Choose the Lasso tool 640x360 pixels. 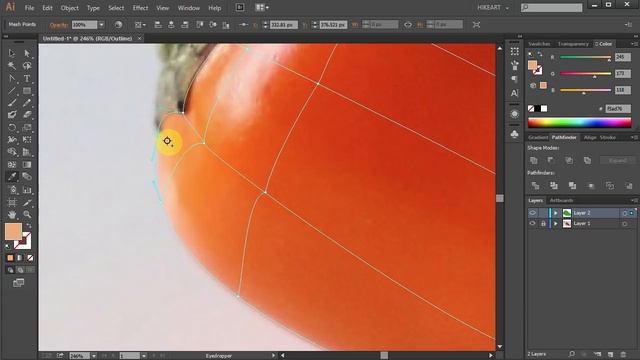[x=27, y=66]
